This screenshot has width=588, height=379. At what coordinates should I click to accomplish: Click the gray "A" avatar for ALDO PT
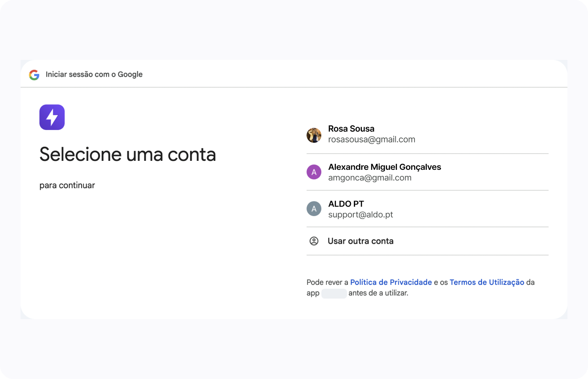click(314, 209)
